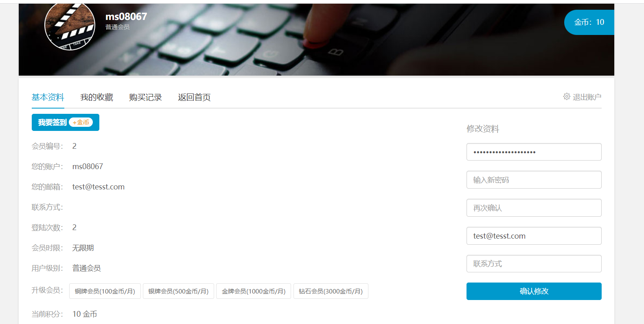Open the 基本资料 tab
Image resolution: width=644 pixels, height=324 pixels.
(48, 97)
